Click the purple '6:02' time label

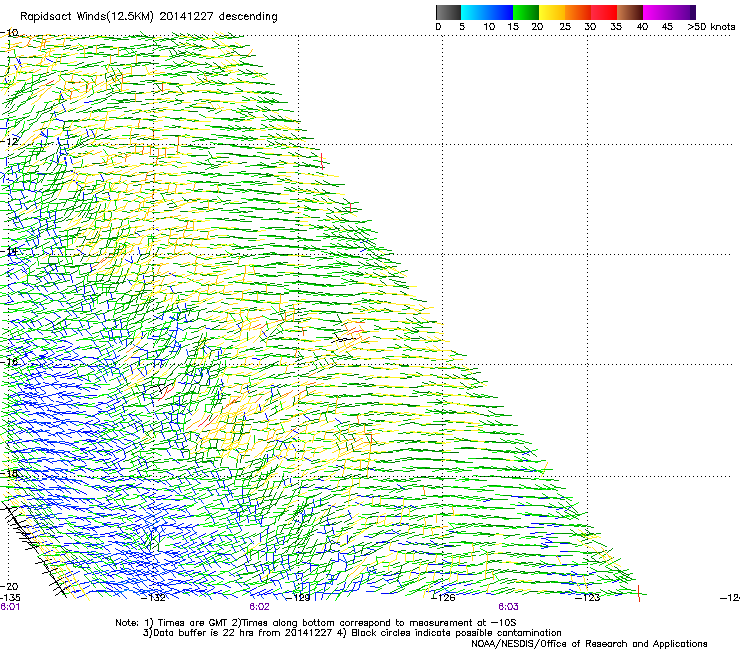259,607
